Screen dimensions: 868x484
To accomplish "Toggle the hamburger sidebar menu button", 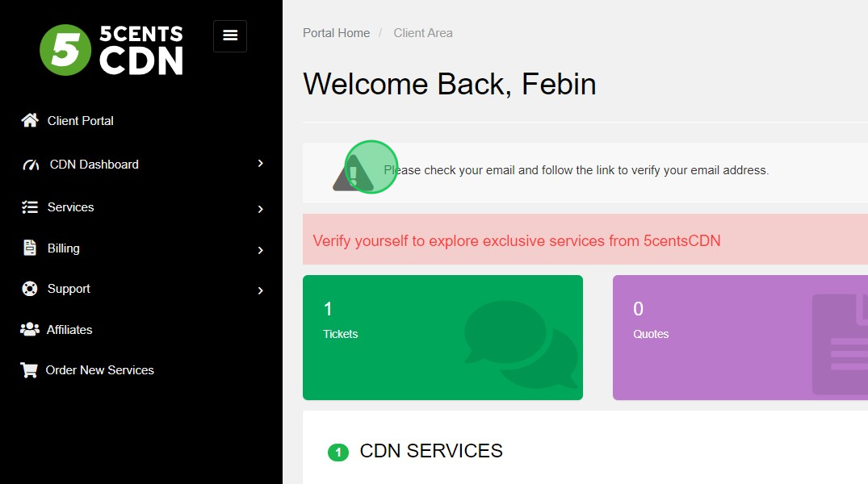I will coord(230,36).
